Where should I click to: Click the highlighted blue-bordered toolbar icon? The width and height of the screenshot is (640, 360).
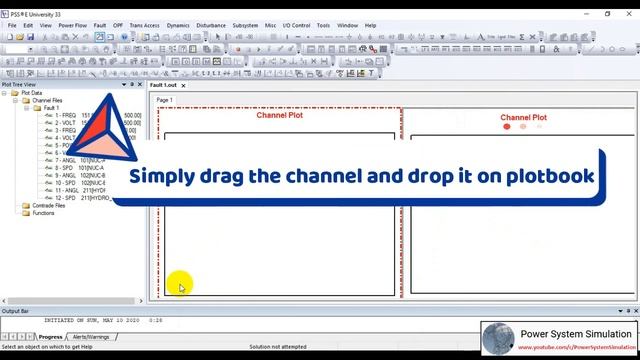click(x=100, y=37)
